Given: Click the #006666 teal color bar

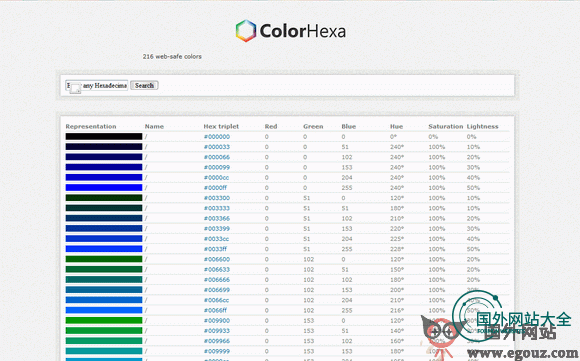Looking at the screenshot, I should click(x=104, y=280).
